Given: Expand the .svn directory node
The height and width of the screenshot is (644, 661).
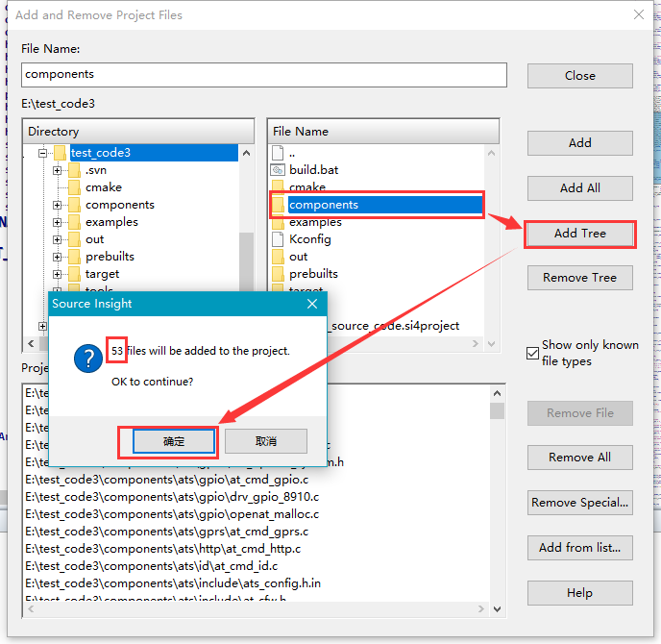Looking at the screenshot, I should (58, 170).
